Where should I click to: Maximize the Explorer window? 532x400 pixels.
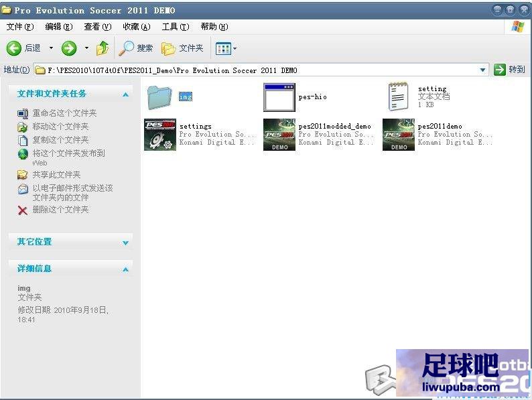coord(510,10)
